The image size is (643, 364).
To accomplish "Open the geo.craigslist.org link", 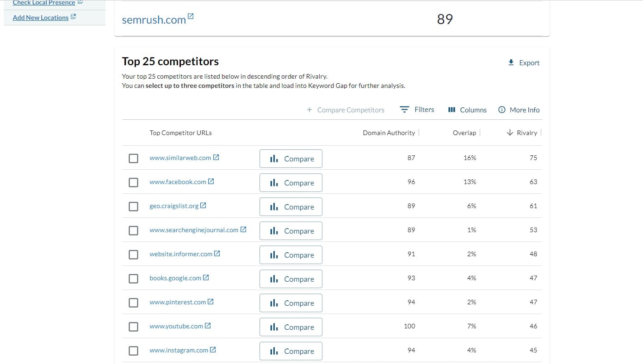I will tap(174, 206).
